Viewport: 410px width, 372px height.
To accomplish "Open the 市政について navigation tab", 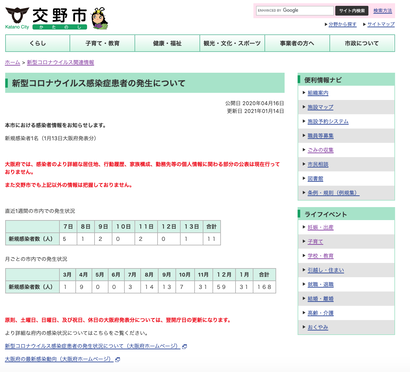I will tap(362, 43).
